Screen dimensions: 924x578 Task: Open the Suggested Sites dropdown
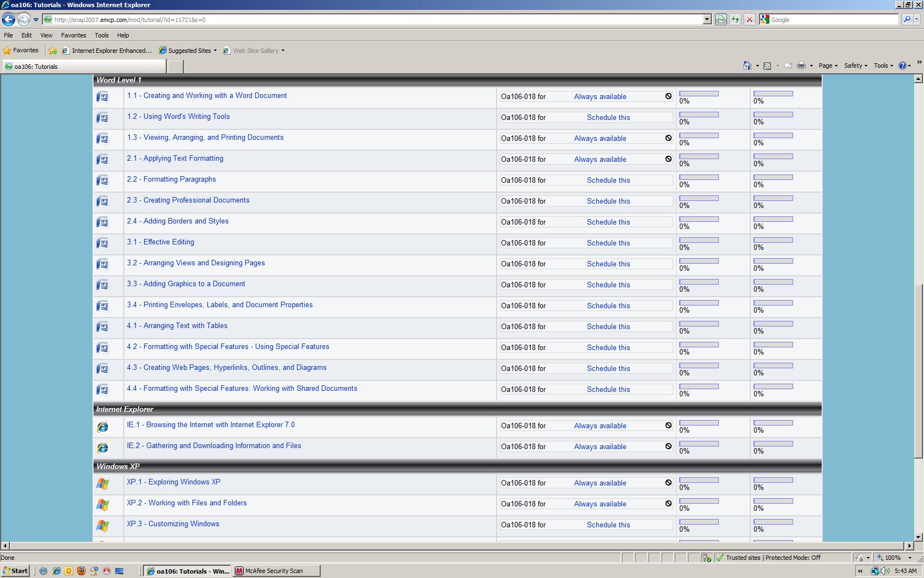pos(215,51)
